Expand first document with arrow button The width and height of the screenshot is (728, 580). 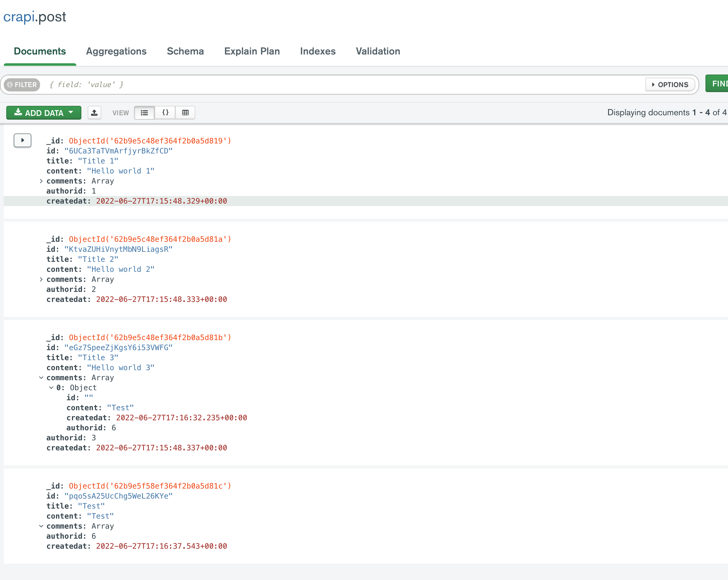point(23,140)
